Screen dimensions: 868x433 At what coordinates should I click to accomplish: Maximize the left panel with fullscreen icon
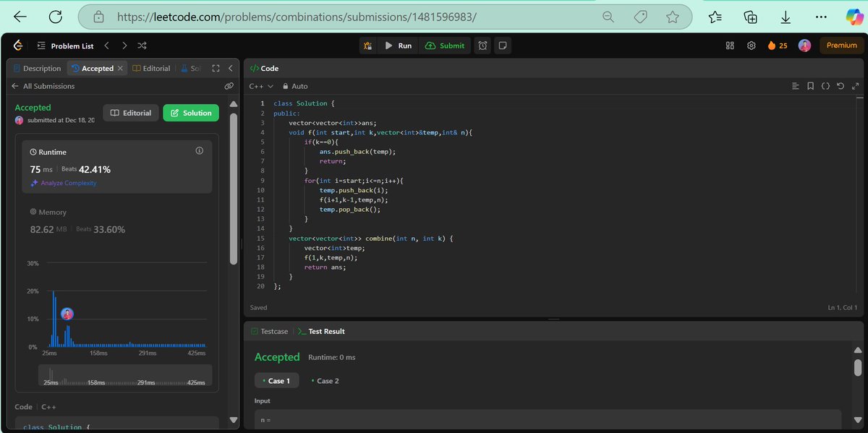pyautogui.click(x=216, y=69)
